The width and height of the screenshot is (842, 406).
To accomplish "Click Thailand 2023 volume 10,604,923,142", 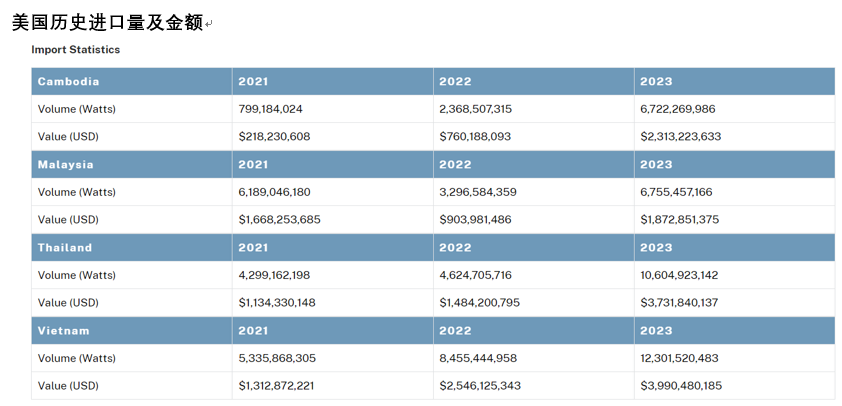I will (681, 275).
